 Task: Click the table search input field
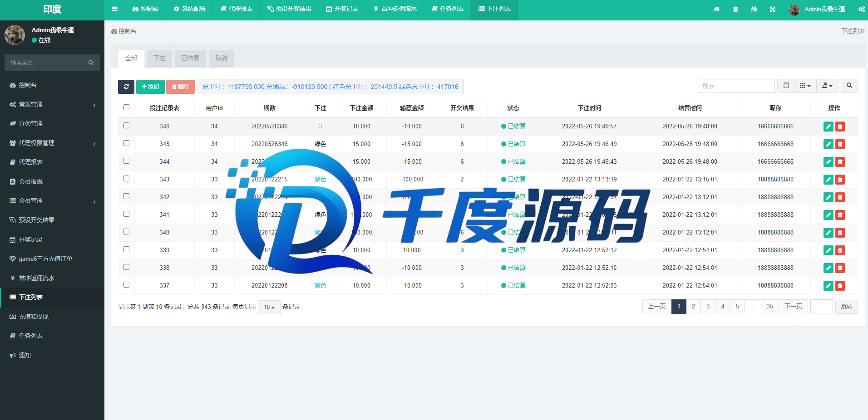point(735,86)
